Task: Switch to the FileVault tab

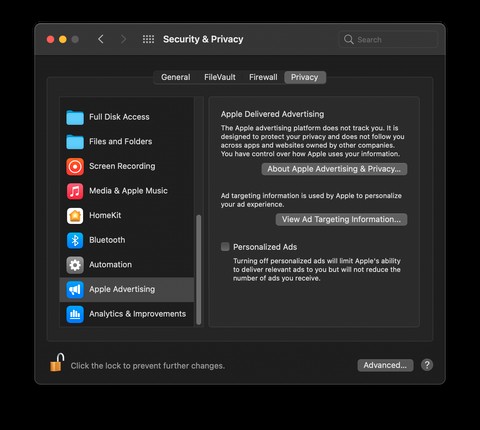Action: pos(220,77)
